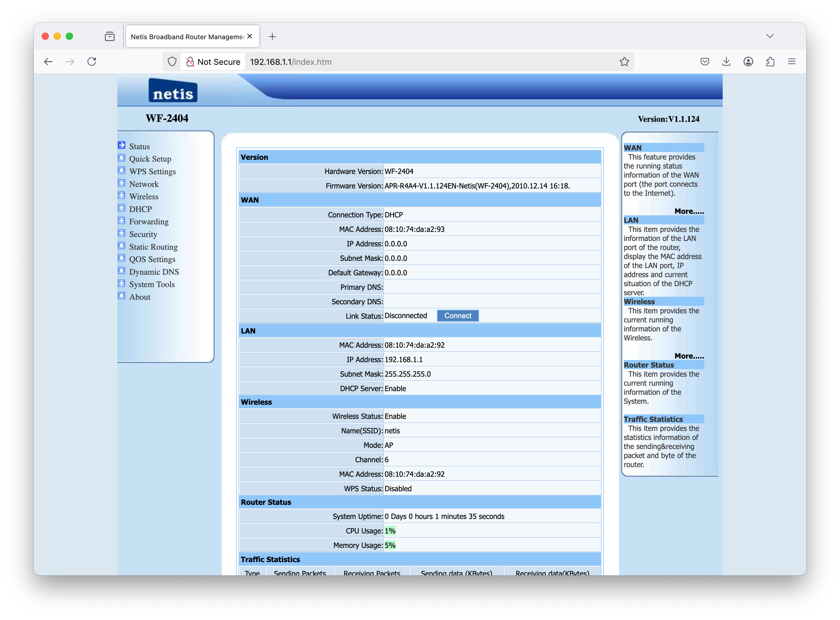840x620 pixels.
Task: Click the square icon beside About
Action: tap(122, 296)
